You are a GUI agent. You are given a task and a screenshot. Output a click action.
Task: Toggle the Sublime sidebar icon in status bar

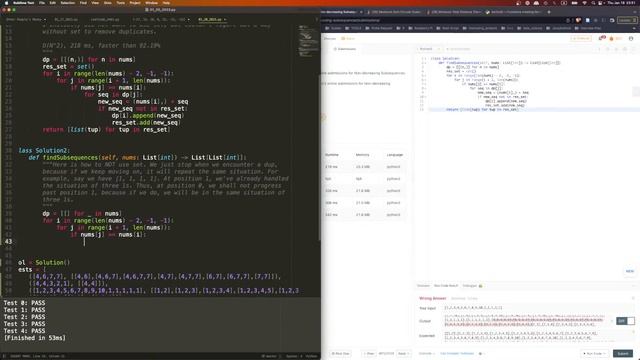5,356
